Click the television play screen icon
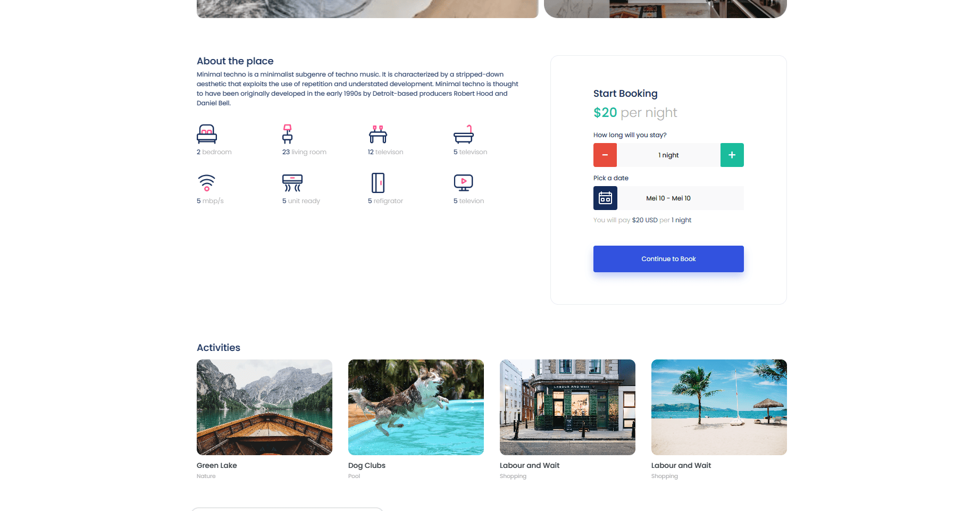The height and width of the screenshot is (511, 980). 464,183
